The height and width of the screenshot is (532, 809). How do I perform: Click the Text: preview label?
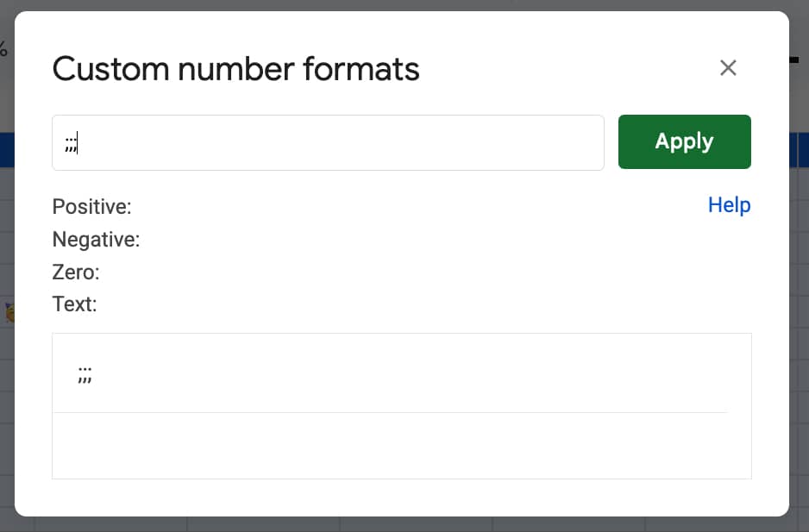pos(74,304)
